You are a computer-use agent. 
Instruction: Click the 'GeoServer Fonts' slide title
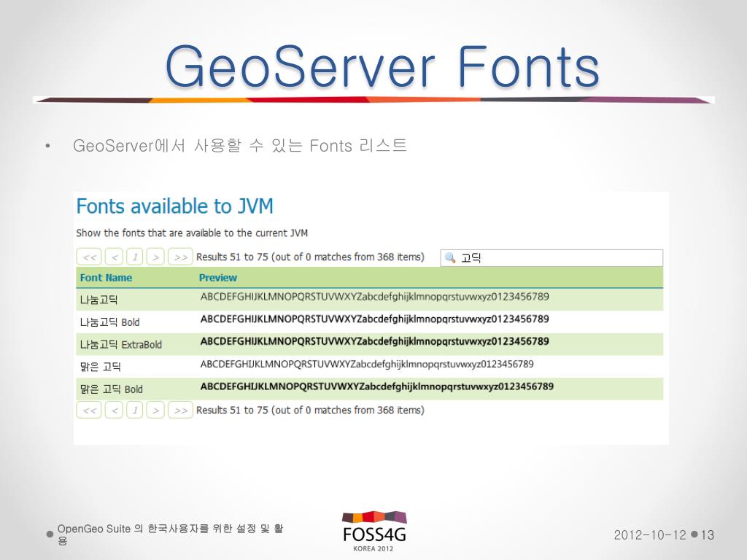(x=382, y=66)
